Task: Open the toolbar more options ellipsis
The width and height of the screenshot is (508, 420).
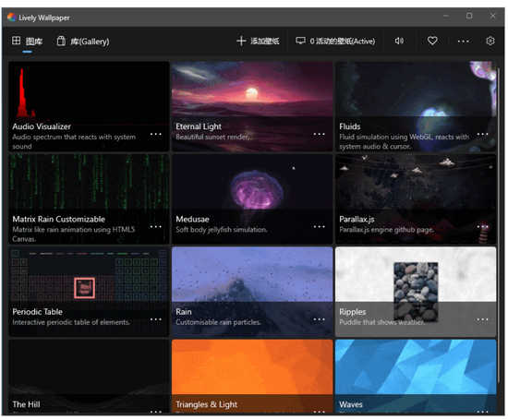Action: tap(463, 42)
